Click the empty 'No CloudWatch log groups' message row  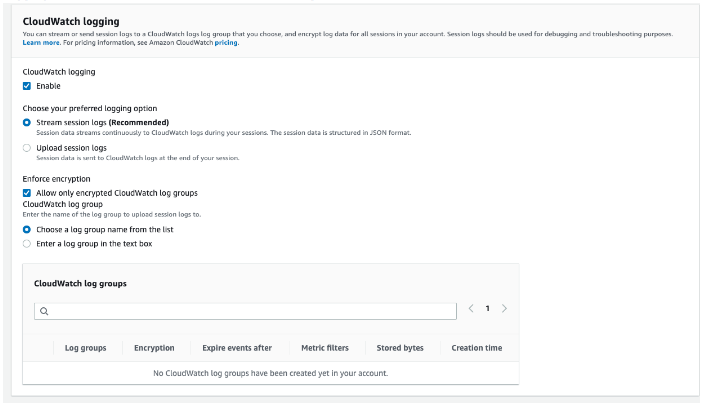(x=270, y=373)
